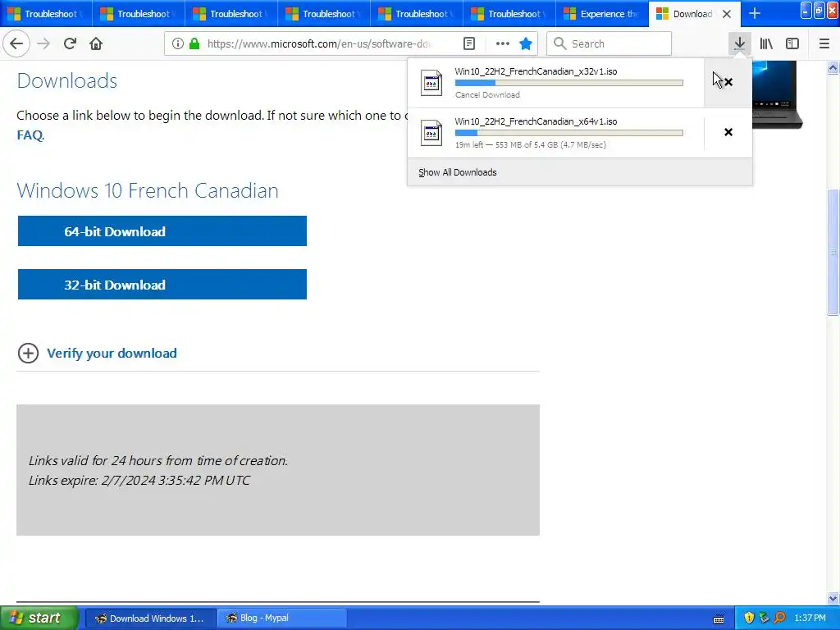Select Win10_22H2_FrenchCanadian_x32v1.iso filename

pos(536,71)
